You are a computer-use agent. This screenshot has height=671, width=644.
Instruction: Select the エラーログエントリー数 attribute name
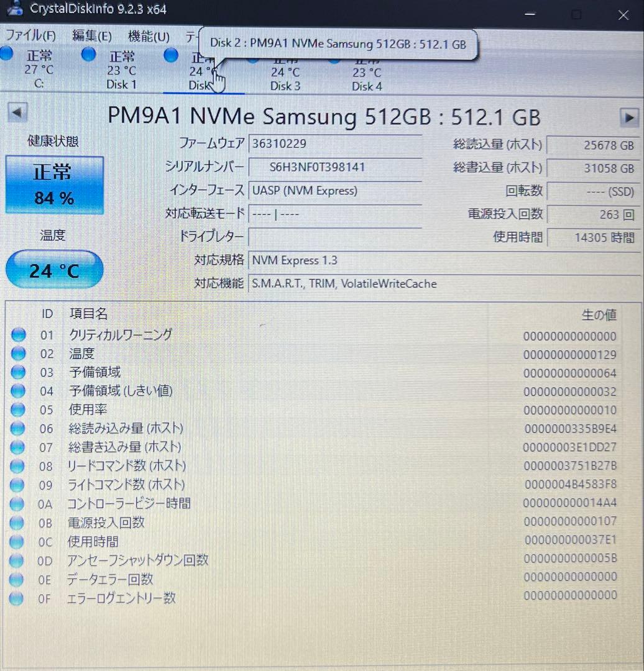click(121, 598)
